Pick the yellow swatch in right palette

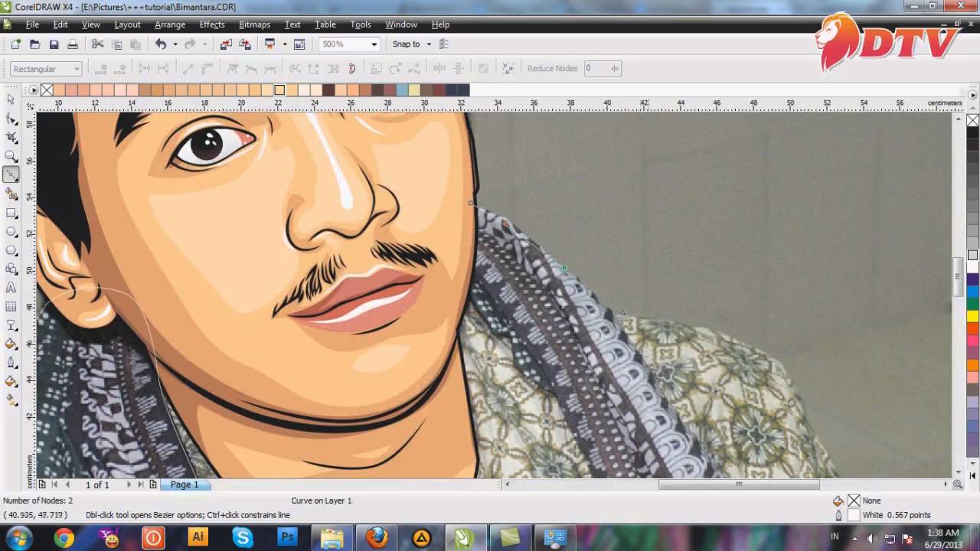pos(972,316)
